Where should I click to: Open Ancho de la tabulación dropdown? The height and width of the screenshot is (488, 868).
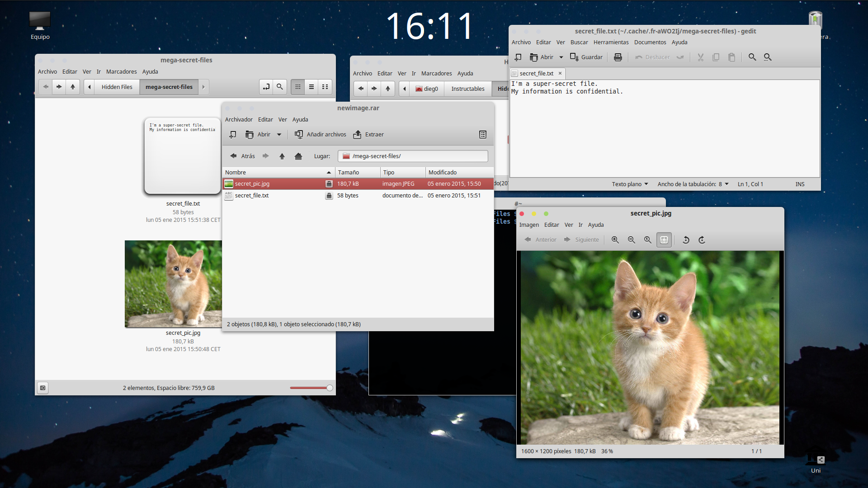pyautogui.click(x=693, y=184)
